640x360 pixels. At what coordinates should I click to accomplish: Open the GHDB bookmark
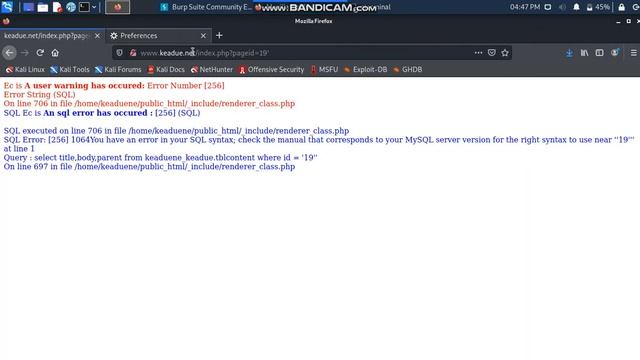[407, 69]
